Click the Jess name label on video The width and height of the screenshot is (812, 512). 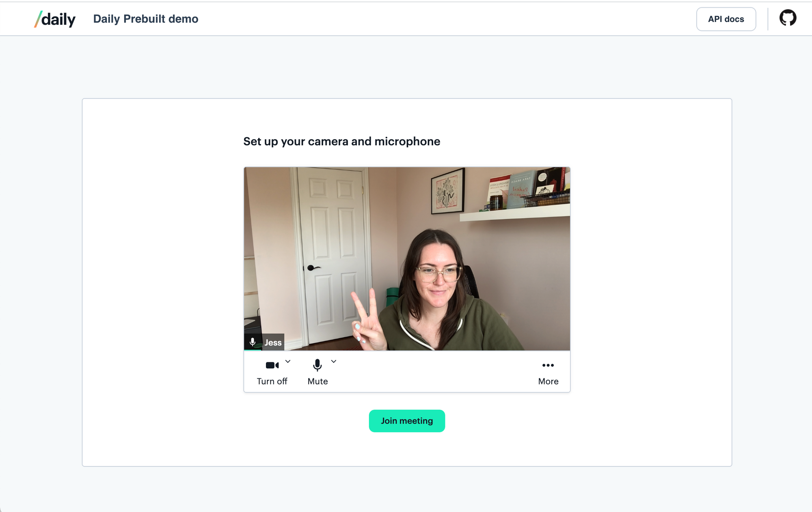273,342
